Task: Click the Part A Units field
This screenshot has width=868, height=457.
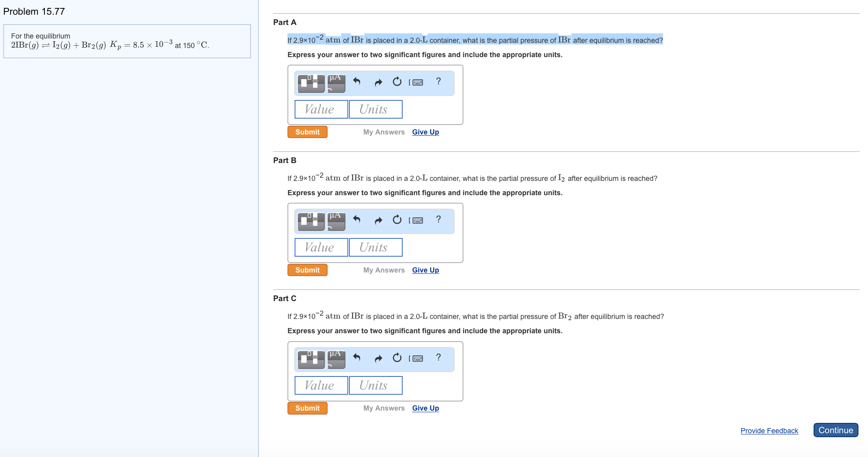Action: pyautogui.click(x=376, y=109)
